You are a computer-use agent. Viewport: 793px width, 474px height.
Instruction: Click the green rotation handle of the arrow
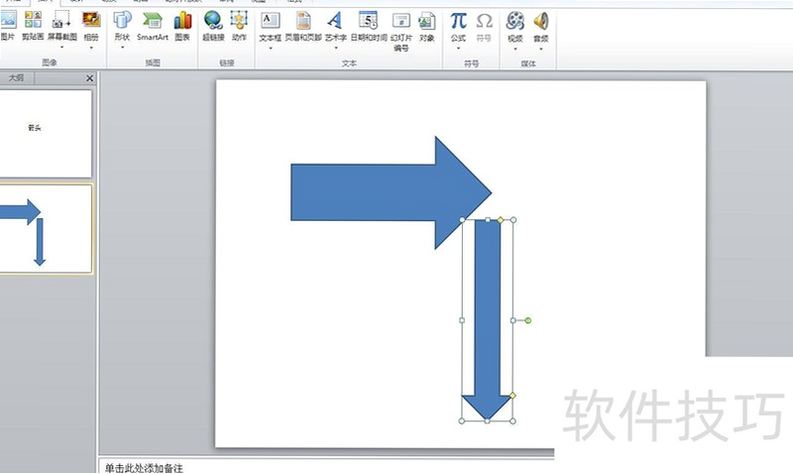[528, 320]
